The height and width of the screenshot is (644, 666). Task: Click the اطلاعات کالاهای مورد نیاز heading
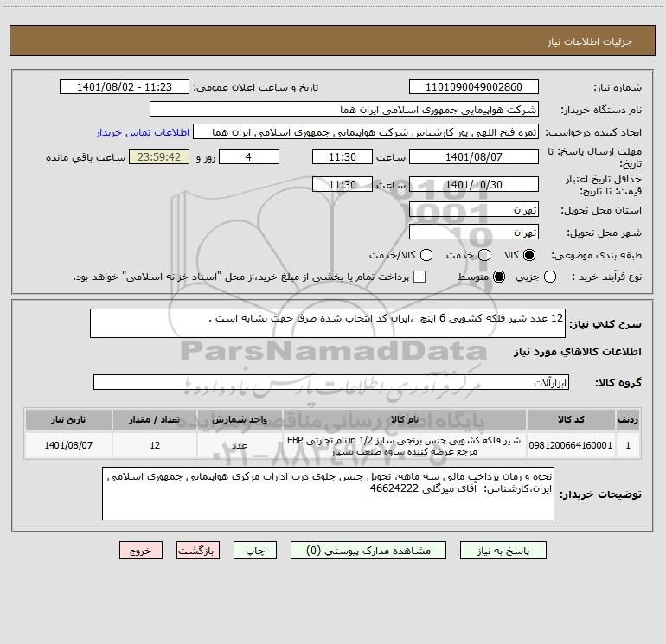578,352
